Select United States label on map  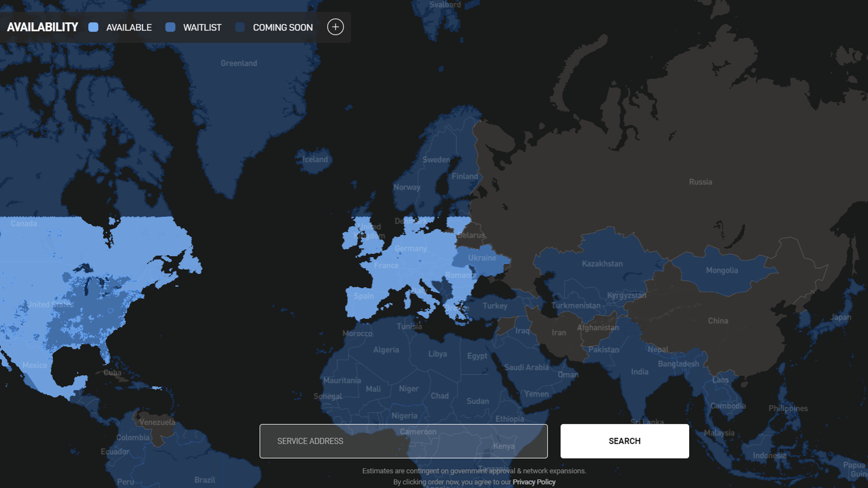(51, 305)
